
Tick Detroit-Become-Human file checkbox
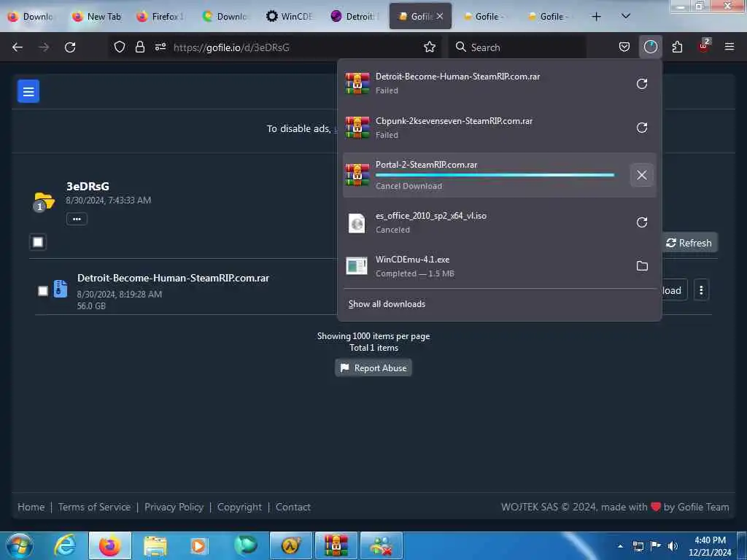coord(43,290)
